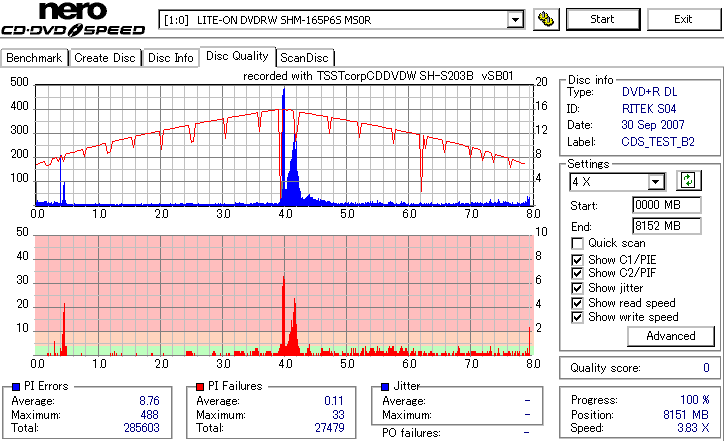This screenshot has height=441, width=724.
Task: Click the blue Jitter legend square
Action: (x=385, y=387)
